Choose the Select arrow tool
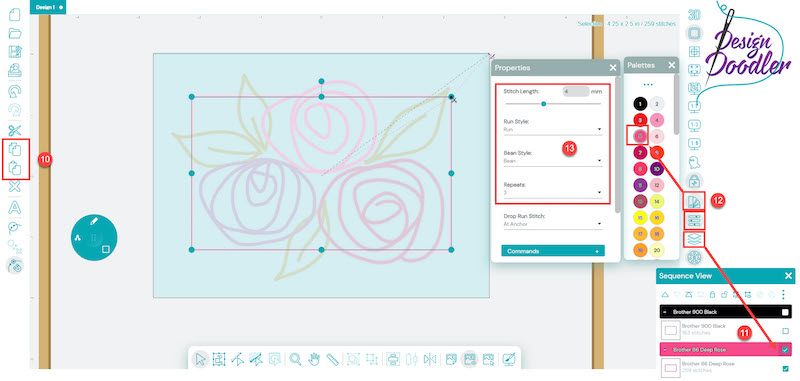The height and width of the screenshot is (381, 800). click(201, 359)
